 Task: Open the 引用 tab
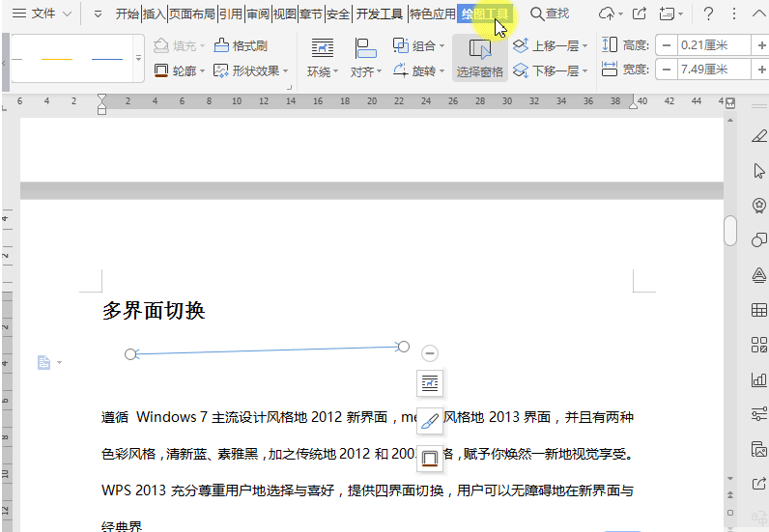click(x=231, y=14)
